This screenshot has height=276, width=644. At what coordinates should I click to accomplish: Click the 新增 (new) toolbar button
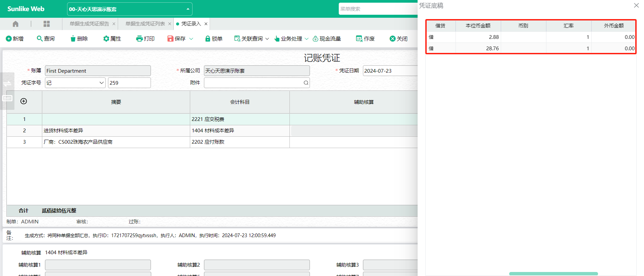tap(15, 39)
